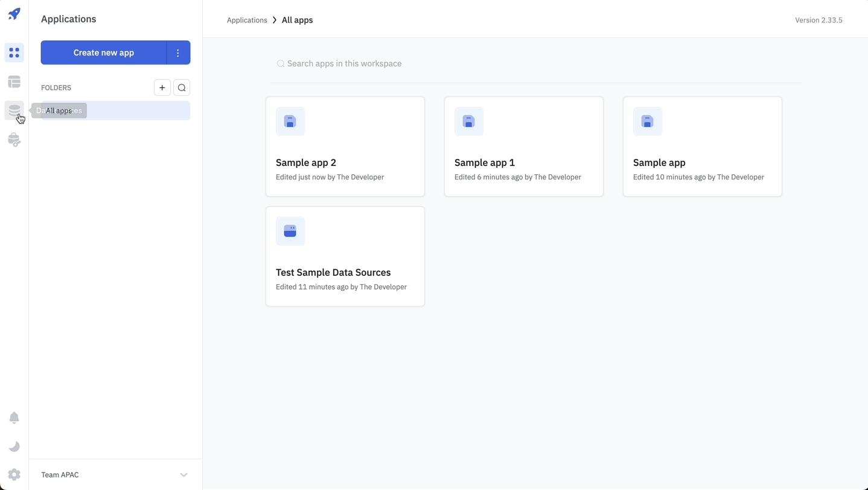Toggle dark mode with moon icon
Viewport: 868px width, 490px height.
pyautogui.click(x=14, y=447)
